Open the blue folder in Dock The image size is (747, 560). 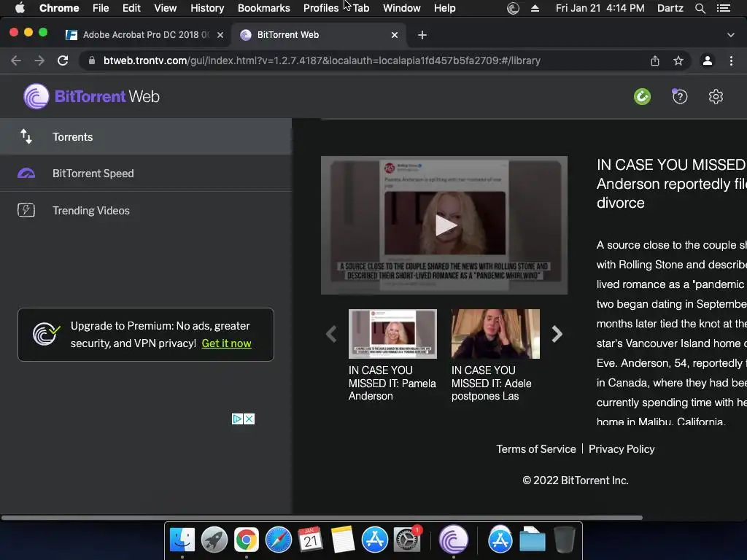[x=532, y=540]
